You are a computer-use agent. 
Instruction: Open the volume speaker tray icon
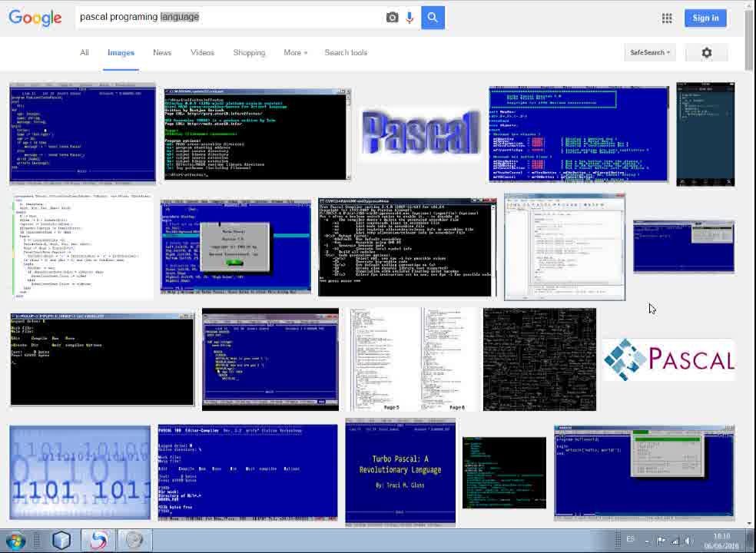pos(688,541)
